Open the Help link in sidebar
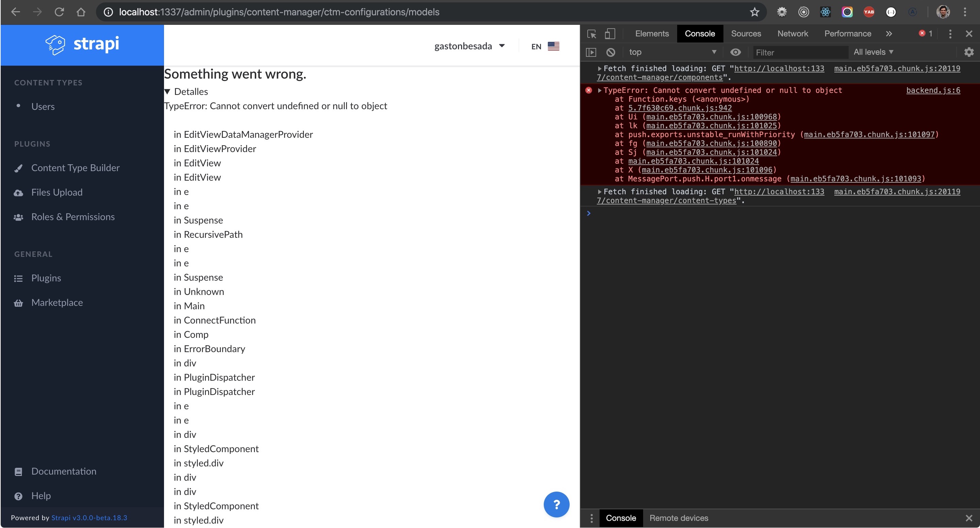980x528 pixels. coord(41,496)
